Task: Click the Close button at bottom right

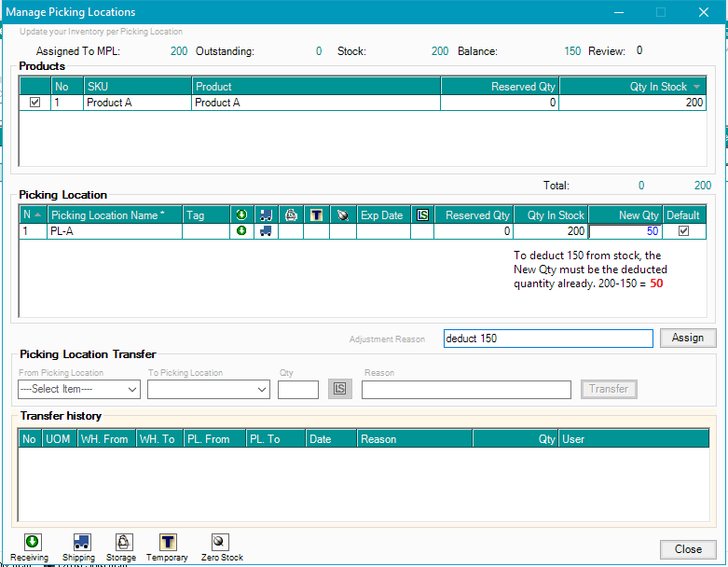Action: pyautogui.click(x=688, y=549)
